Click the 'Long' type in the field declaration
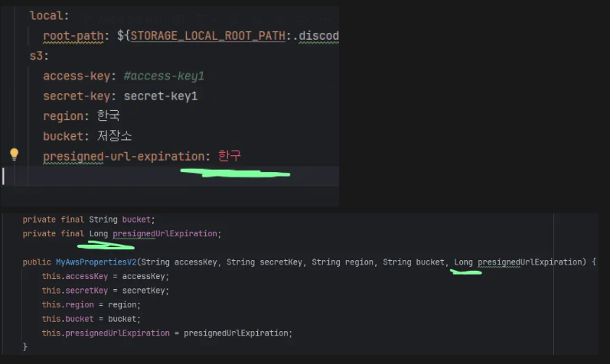The image size is (610, 364). coord(99,234)
